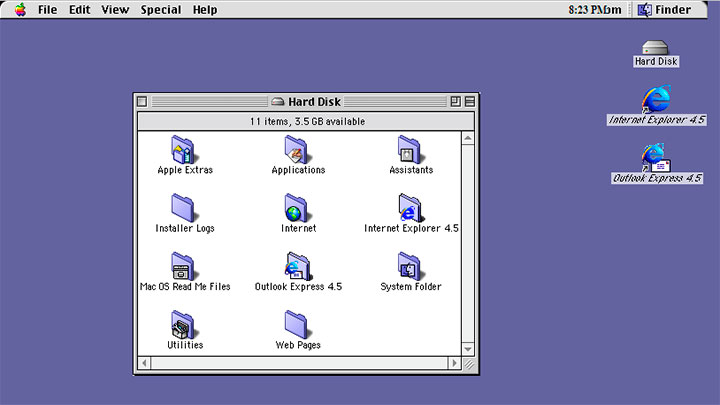Click the Web Pages label text
Screen dimensions: 720x405
(x=298, y=345)
